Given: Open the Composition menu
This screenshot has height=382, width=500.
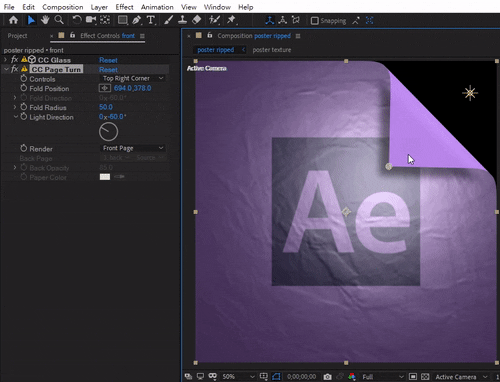Looking at the screenshot, I should 63,7.
